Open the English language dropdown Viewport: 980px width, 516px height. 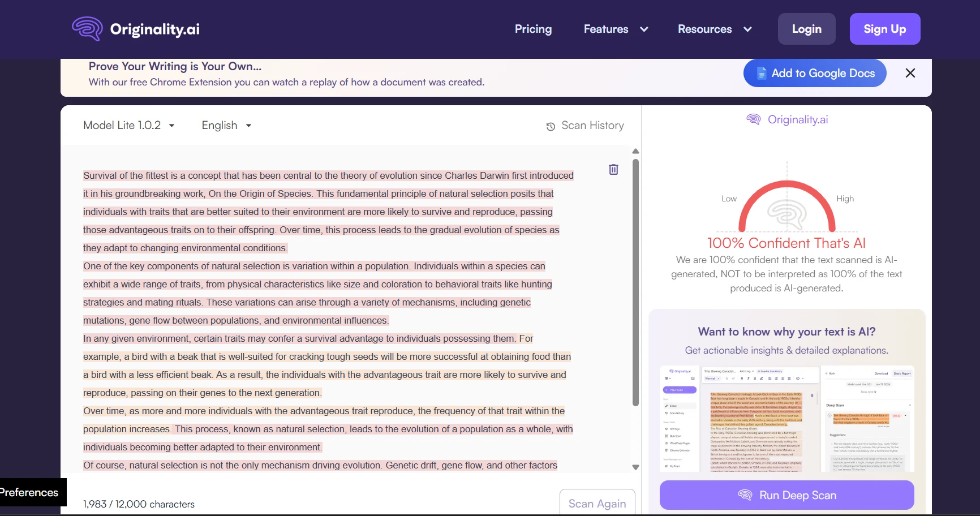tap(226, 125)
